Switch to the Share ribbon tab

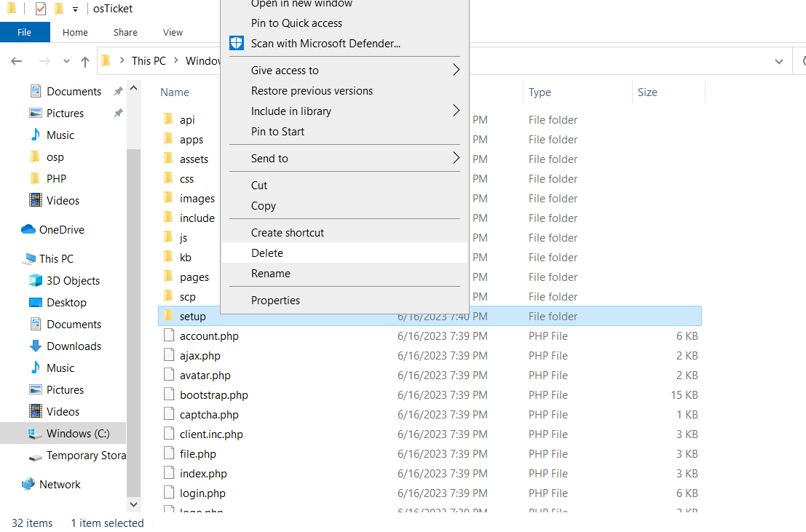coord(125,32)
